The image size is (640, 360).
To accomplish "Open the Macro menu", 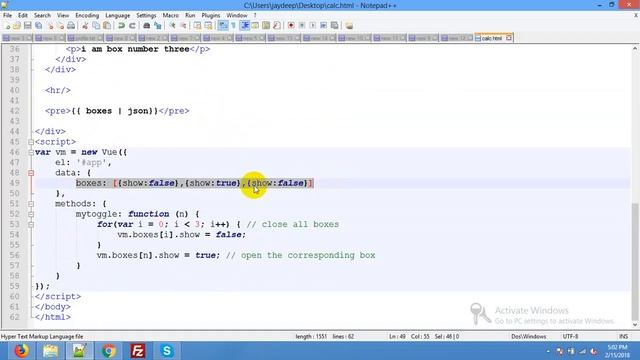I will tap(171, 16).
